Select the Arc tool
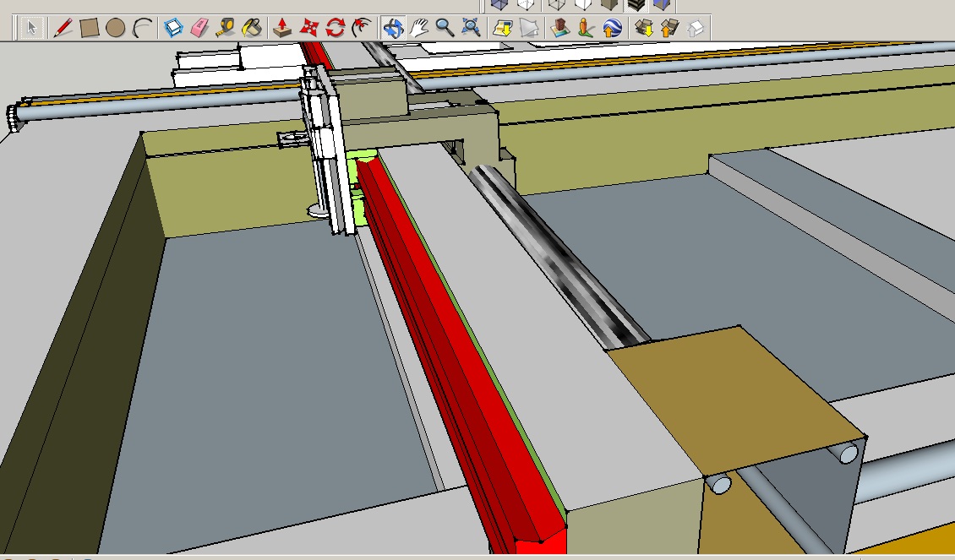955x560 pixels. coord(141,27)
